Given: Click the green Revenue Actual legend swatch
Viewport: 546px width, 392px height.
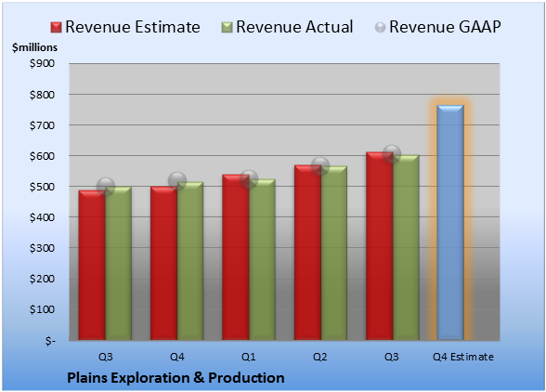Looking at the screenshot, I should click(x=227, y=28).
